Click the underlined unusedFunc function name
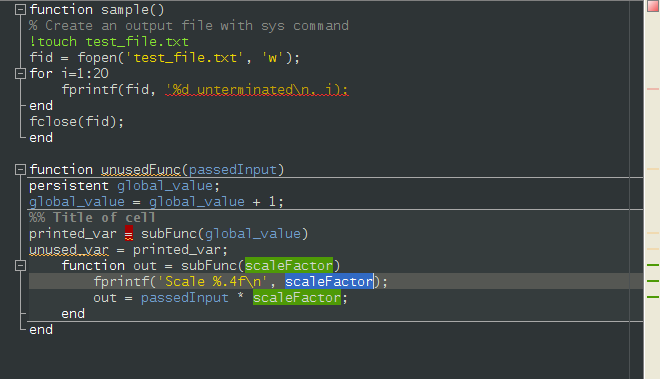This screenshot has height=379, width=660. coord(141,170)
